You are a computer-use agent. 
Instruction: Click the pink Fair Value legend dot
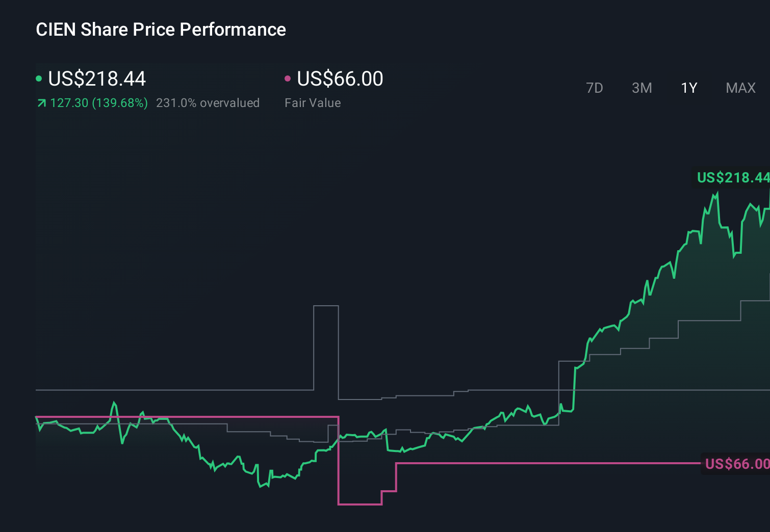pos(288,78)
